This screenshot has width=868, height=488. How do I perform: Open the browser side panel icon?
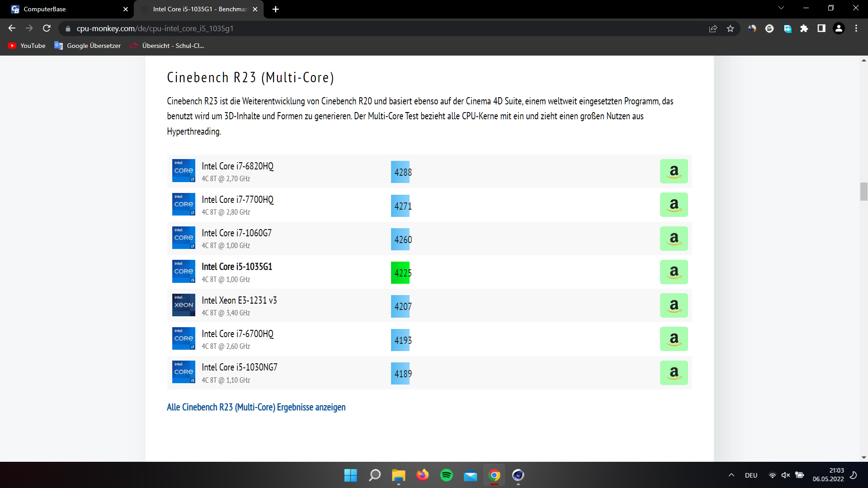[821, 28]
